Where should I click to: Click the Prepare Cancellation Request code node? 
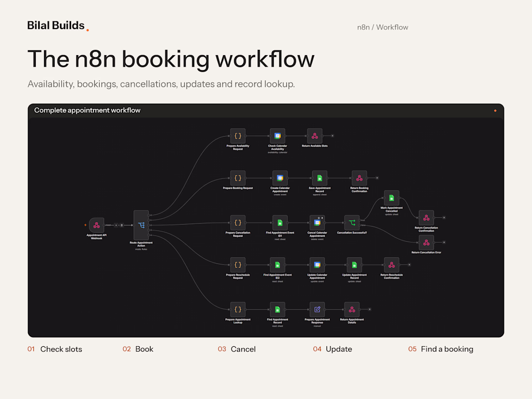click(x=238, y=222)
